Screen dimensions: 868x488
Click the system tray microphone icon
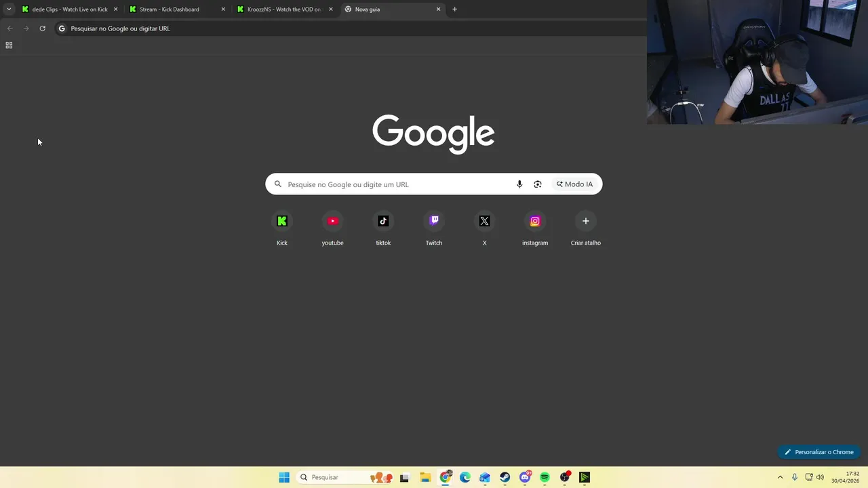pyautogui.click(x=795, y=477)
